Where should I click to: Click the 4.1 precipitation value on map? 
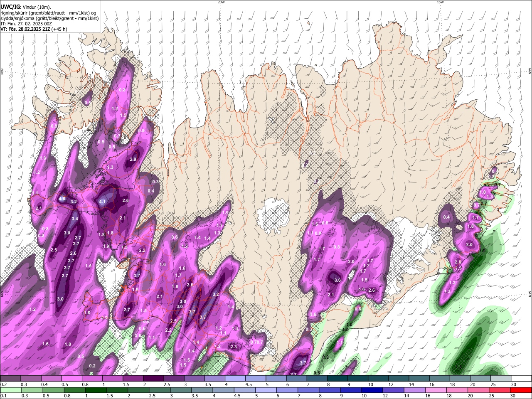pyautogui.click(x=103, y=202)
